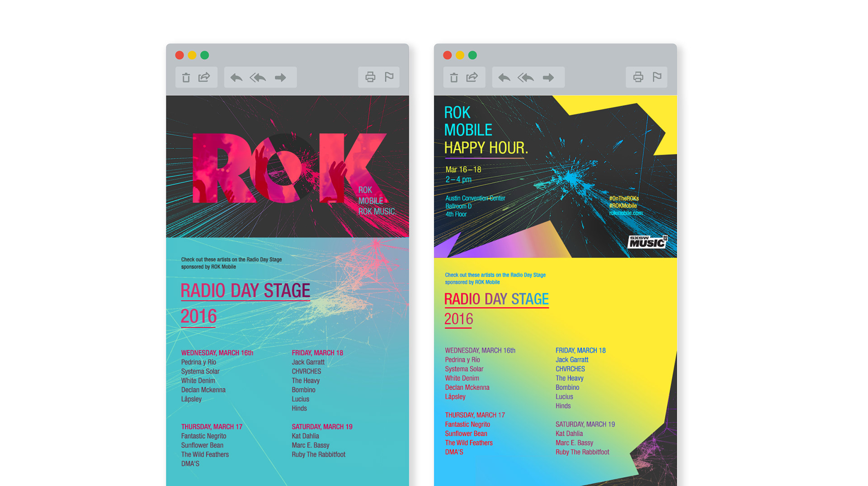Click the printer icon in right email window
This screenshot has width=868, height=486.
(638, 77)
